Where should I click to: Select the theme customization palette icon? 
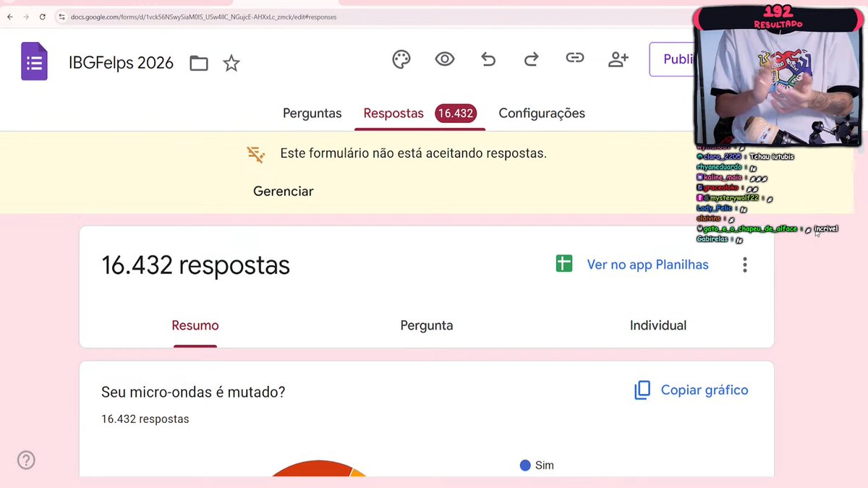(x=401, y=59)
